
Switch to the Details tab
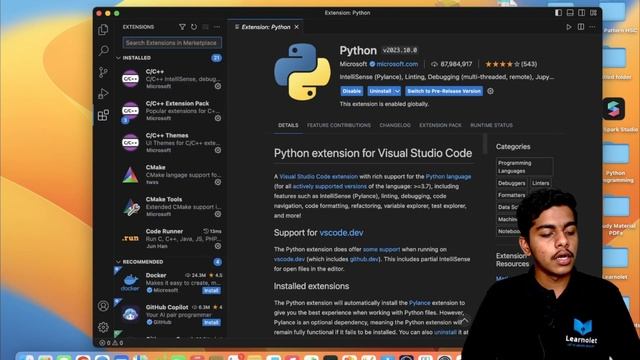pos(288,125)
